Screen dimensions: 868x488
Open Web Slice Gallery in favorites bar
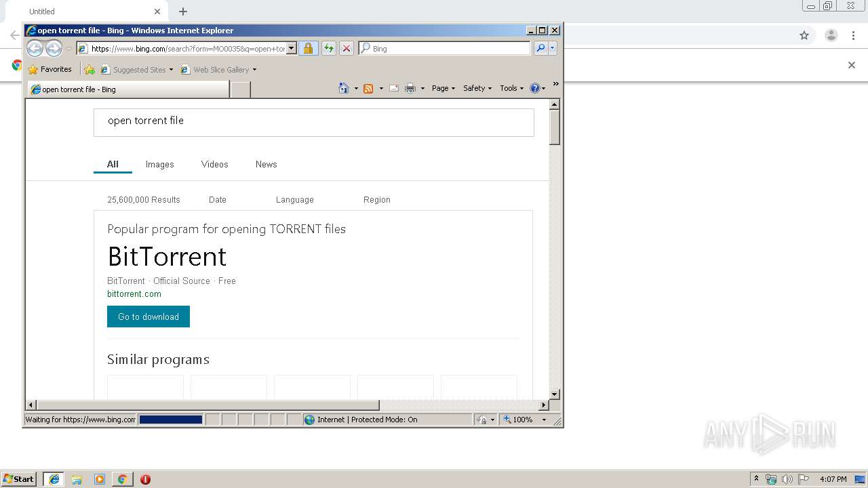click(x=218, y=69)
